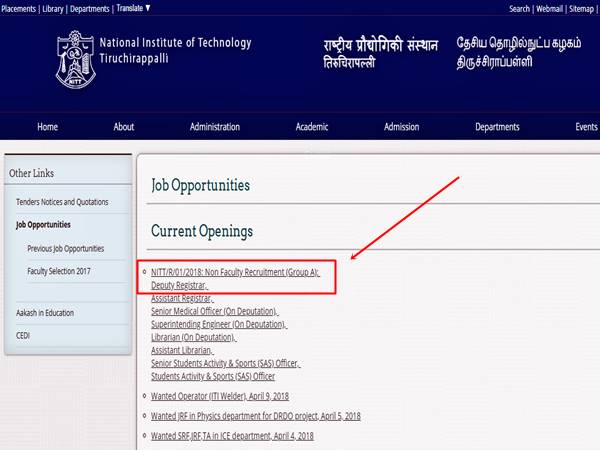The height and width of the screenshot is (450, 600).
Task: Open the About menu
Action: (x=124, y=127)
